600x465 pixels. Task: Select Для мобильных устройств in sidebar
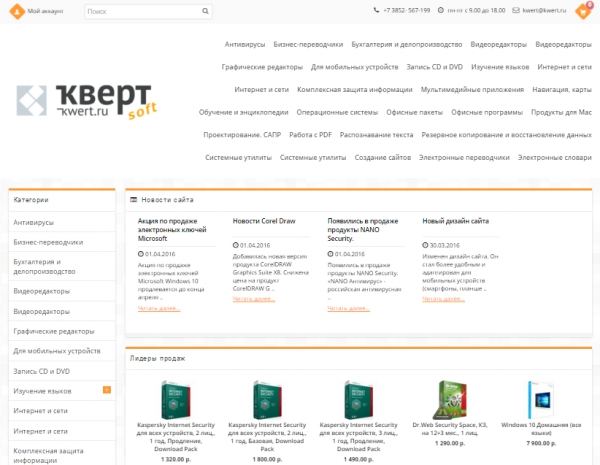pyautogui.click(x=57, y=351)
